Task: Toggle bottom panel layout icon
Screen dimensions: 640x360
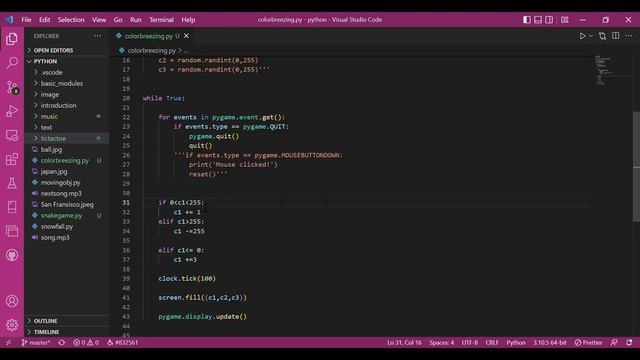Action: point(538,20)
